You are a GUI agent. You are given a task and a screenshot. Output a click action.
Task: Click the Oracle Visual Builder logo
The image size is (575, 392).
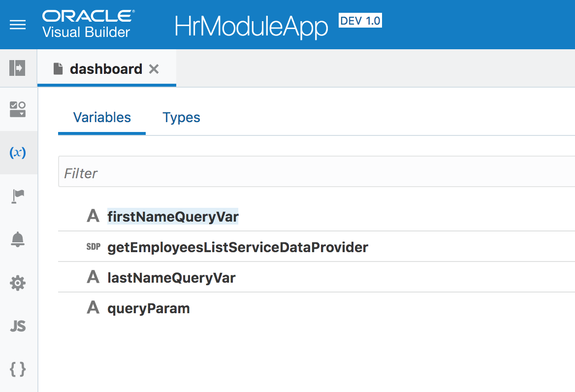point(87,24)
